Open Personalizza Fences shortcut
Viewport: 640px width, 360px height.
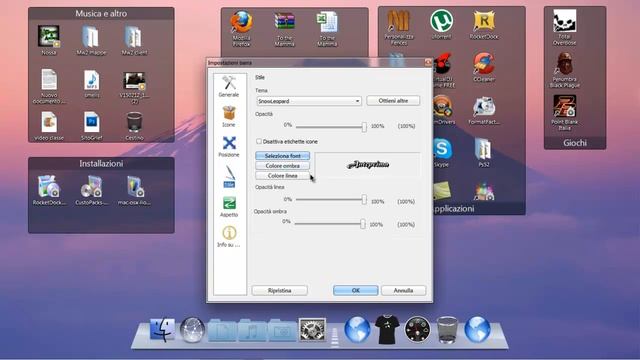coord(399,28)
